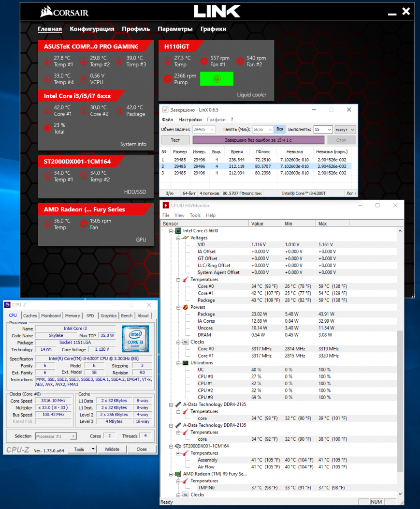The height and width of the screenshot is (509, 420).
Task: Click the Intel Core i5 6600 chip icon
Action: (178, 231)
